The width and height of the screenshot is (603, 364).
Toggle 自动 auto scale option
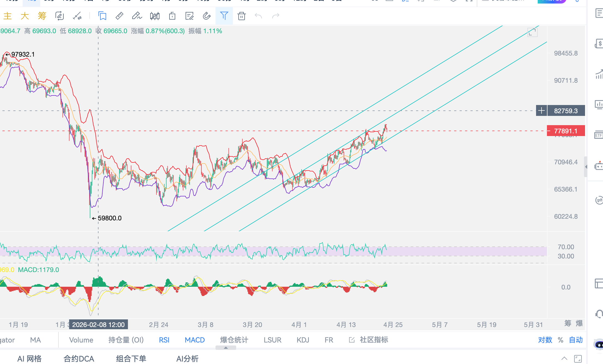[576, 340]
